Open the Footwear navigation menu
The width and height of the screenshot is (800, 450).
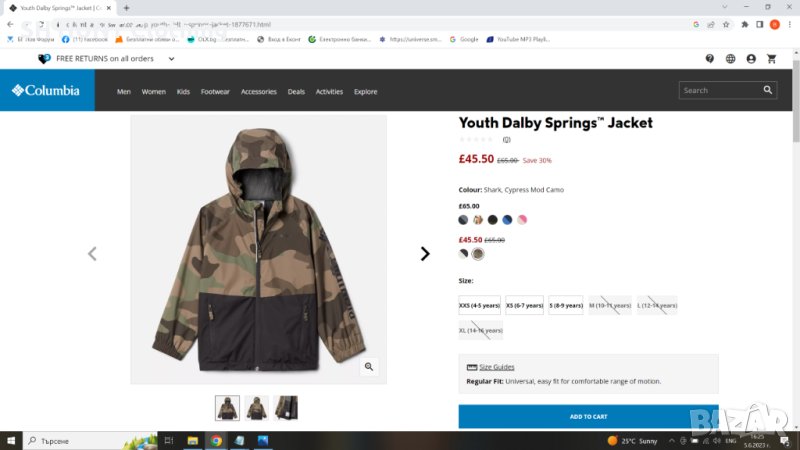point(215,91)
